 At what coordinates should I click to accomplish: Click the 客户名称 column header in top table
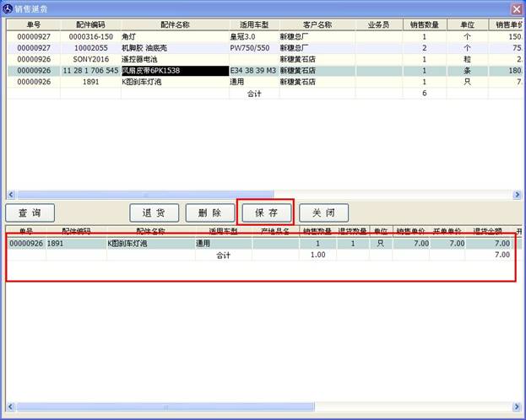coord(317,25)
